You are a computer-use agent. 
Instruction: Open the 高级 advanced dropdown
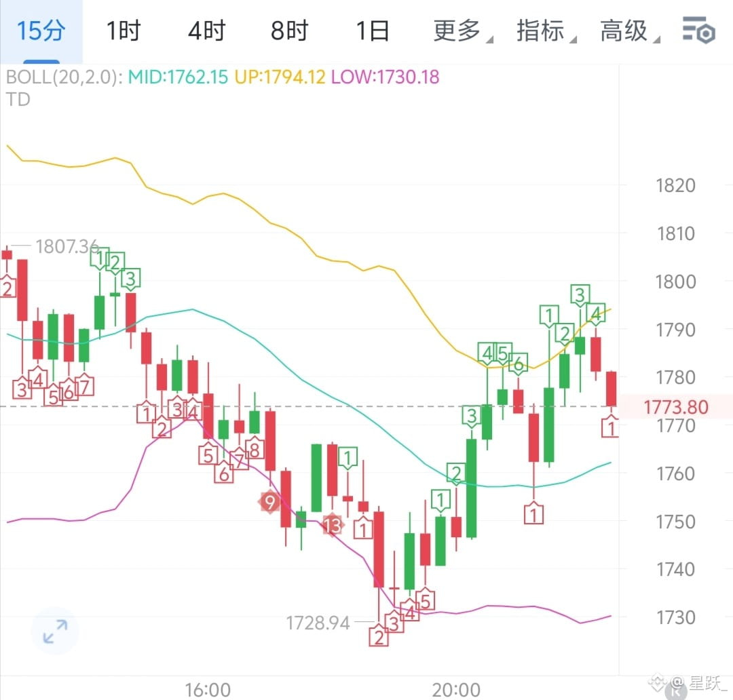click(x=630, y=31)
